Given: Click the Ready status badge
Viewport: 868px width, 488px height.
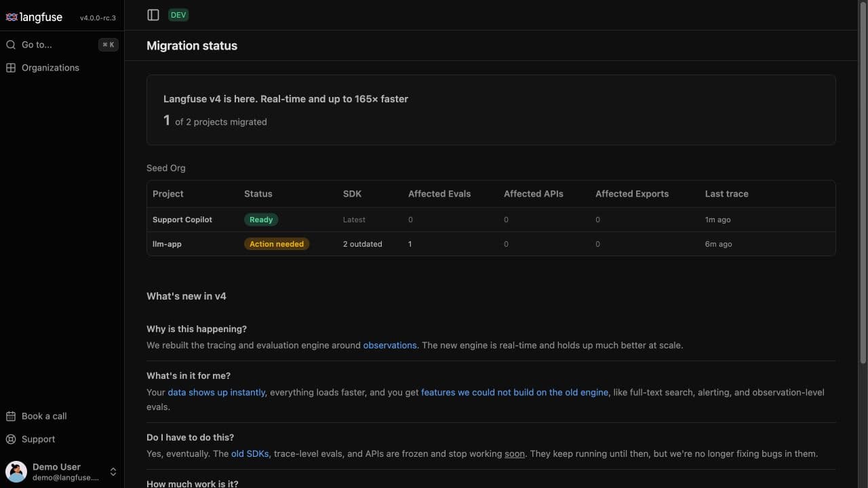Looking at the screenshot, I should tap(261, 220).
